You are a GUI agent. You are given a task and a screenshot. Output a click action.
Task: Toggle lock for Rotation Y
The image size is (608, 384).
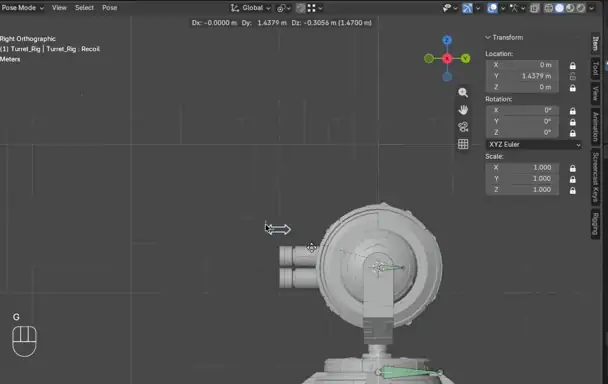click(x=573, y=122)
